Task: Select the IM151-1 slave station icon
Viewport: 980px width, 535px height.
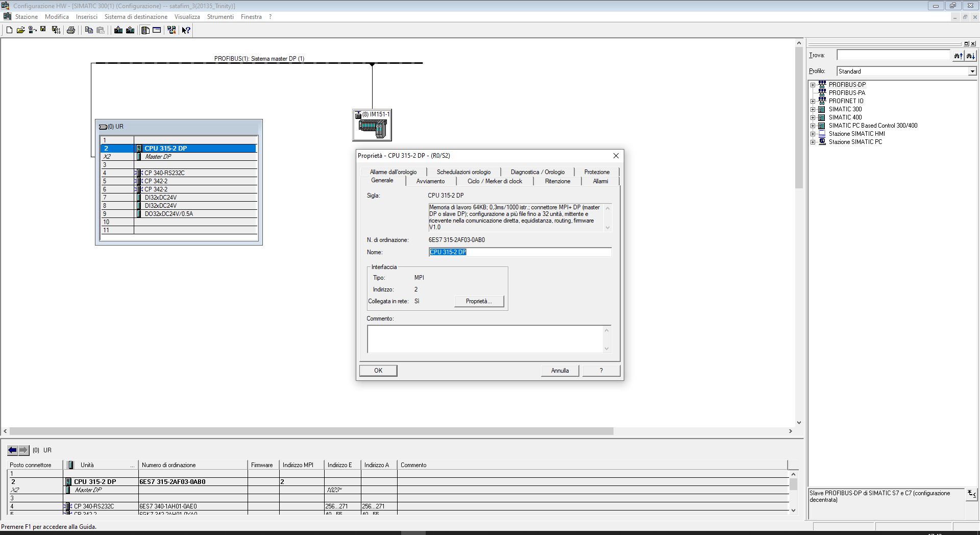Action: [372, 125]
